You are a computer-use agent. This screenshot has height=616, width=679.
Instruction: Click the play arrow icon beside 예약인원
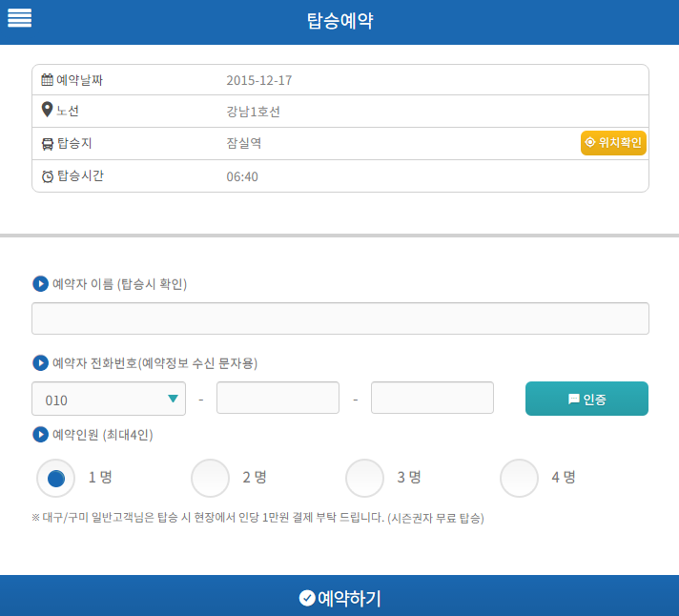pyautogui.click(x=41, y=435)
